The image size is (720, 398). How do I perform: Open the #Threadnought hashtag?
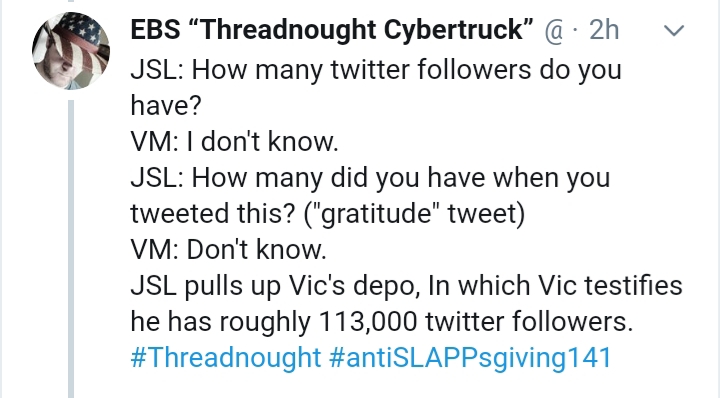(x=225, y=357)
